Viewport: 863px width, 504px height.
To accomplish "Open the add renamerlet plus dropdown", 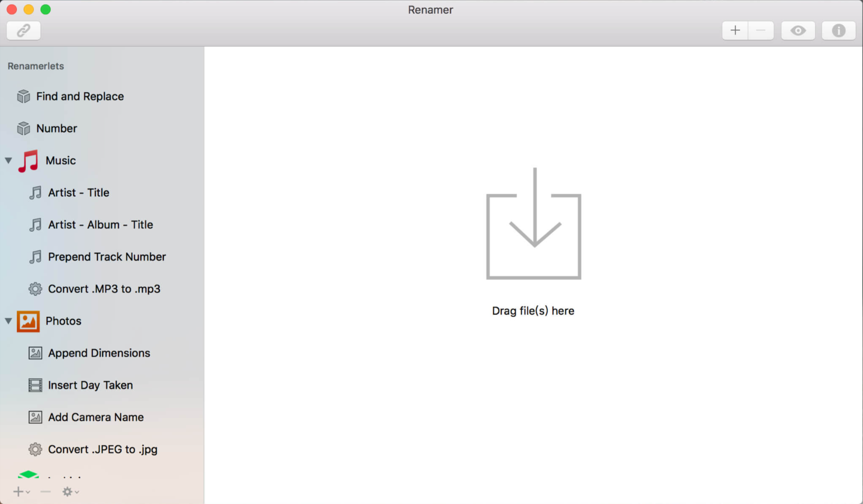I will point(21,492).
